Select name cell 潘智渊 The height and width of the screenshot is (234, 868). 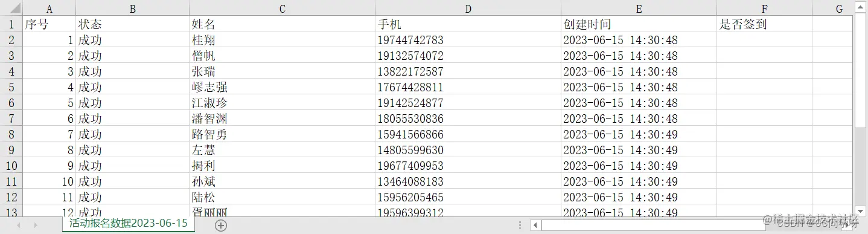click(282, 119)
